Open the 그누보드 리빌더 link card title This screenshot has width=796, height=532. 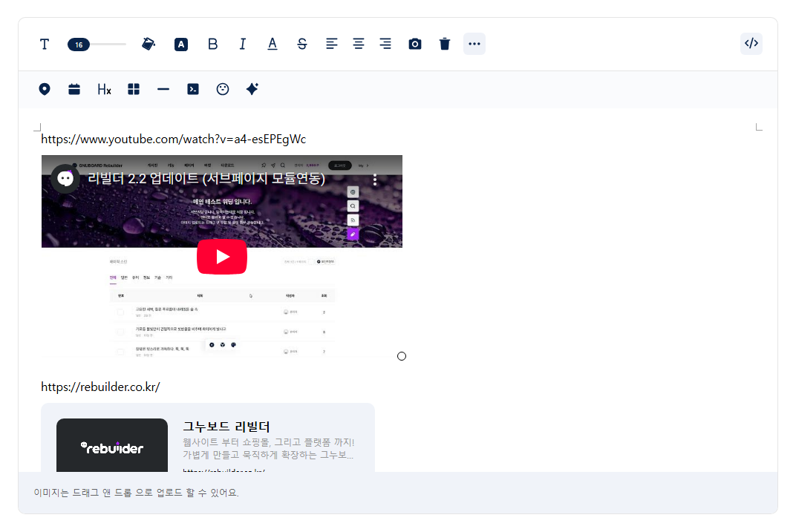(x=226, y=427)
